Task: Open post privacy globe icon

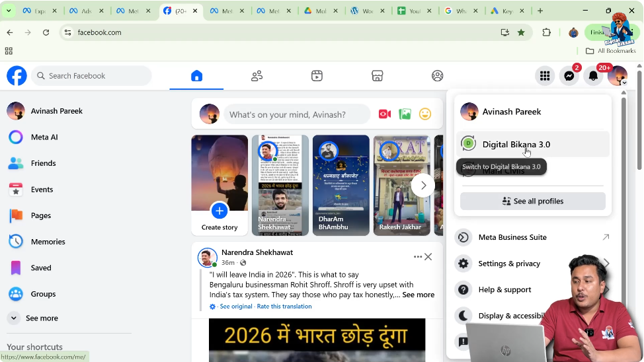Action: coord(243,263)
